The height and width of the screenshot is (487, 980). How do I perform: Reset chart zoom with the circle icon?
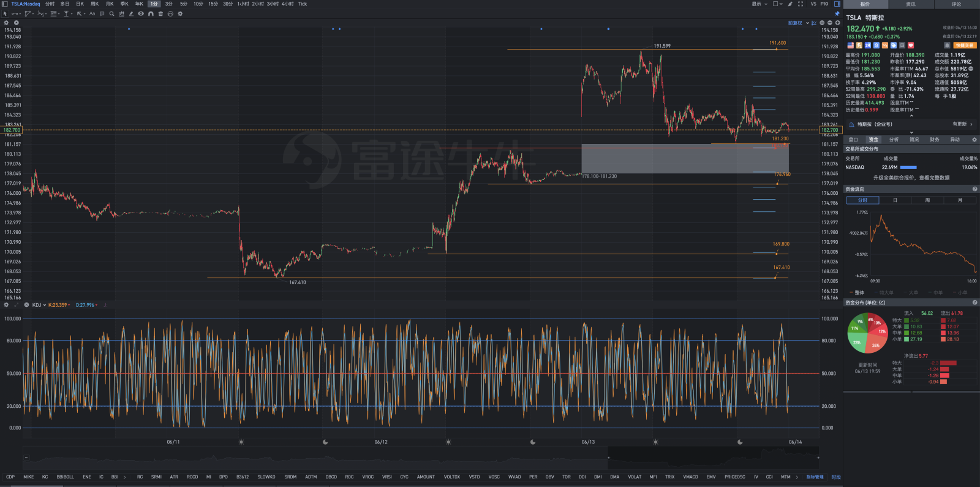pos(822,23)
